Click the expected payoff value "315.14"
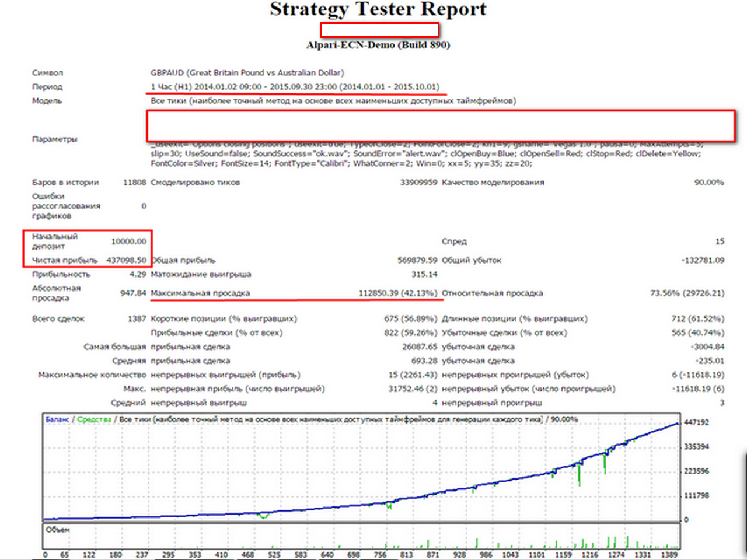The width and height of the screenshot is (747, 560). click(424, 274)
